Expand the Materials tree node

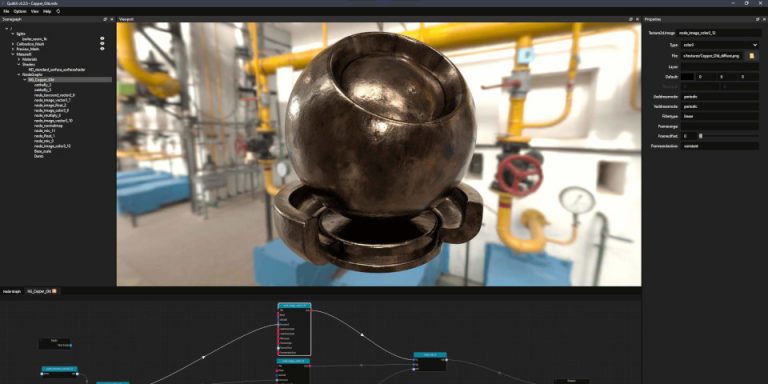click(x=19, y=59)
